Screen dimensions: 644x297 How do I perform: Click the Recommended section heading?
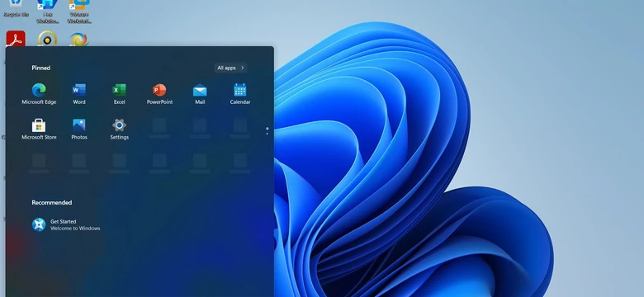[52, 203]
